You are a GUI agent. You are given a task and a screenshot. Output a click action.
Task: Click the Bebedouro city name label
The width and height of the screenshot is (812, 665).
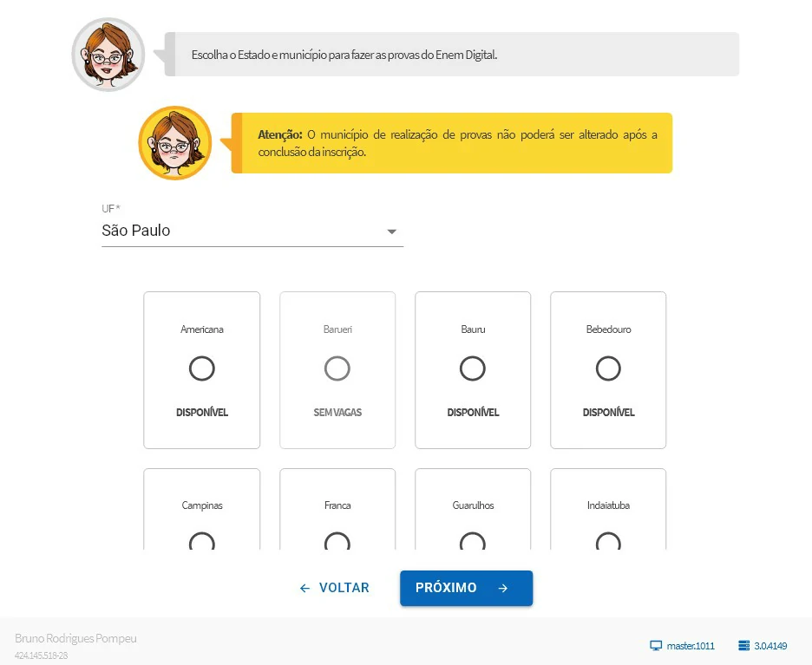(608, 329)
